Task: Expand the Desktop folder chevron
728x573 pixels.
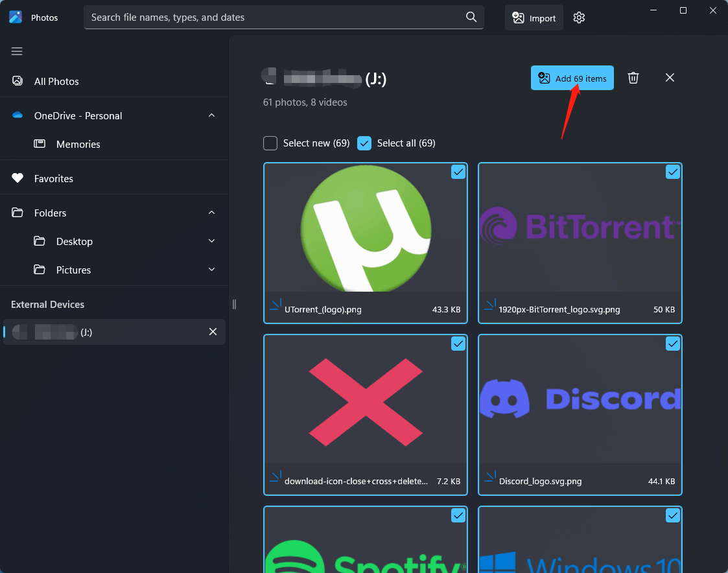Action: pyautogui.click(x=212, y=241)
